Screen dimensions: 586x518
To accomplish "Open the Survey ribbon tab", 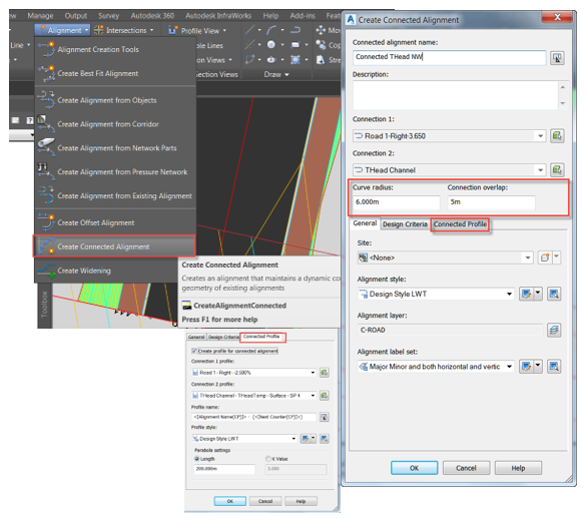I will [x=108, y=16].
